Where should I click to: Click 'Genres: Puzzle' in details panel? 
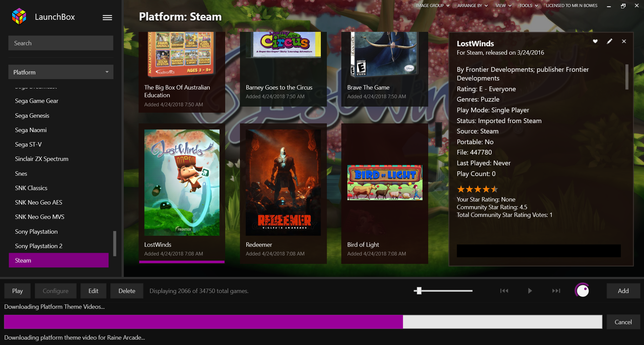[478, 99]
